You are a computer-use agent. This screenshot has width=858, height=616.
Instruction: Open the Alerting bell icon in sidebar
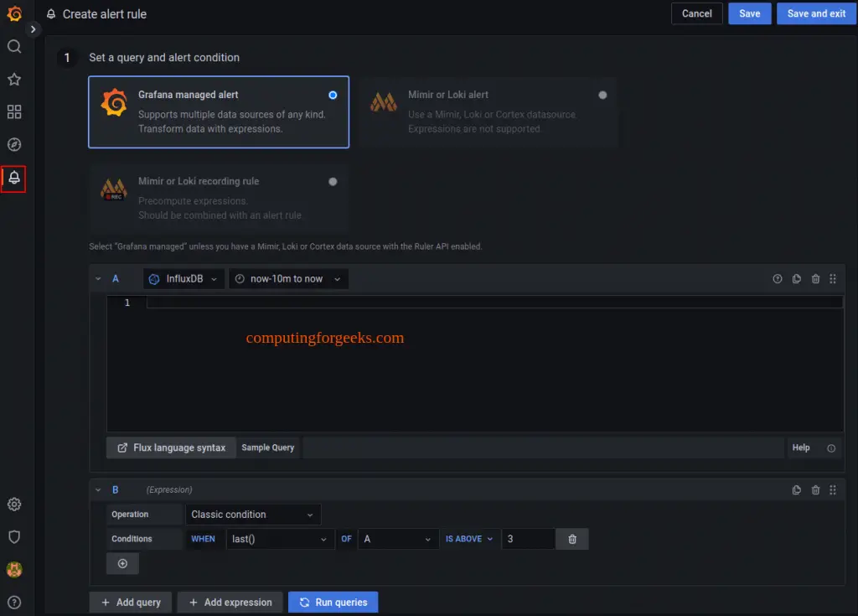(x=13, y=178)
